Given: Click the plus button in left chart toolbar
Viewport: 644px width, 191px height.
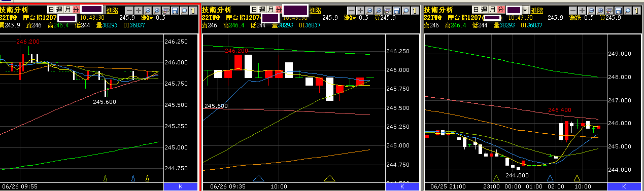Looking at the screenshot, I should click(139, 10).
